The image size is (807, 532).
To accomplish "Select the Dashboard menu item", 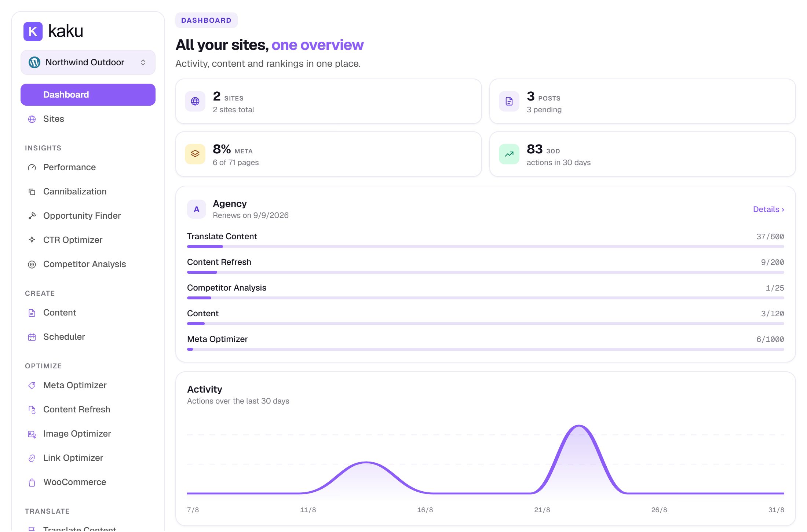I will click(x=88, y=95).
